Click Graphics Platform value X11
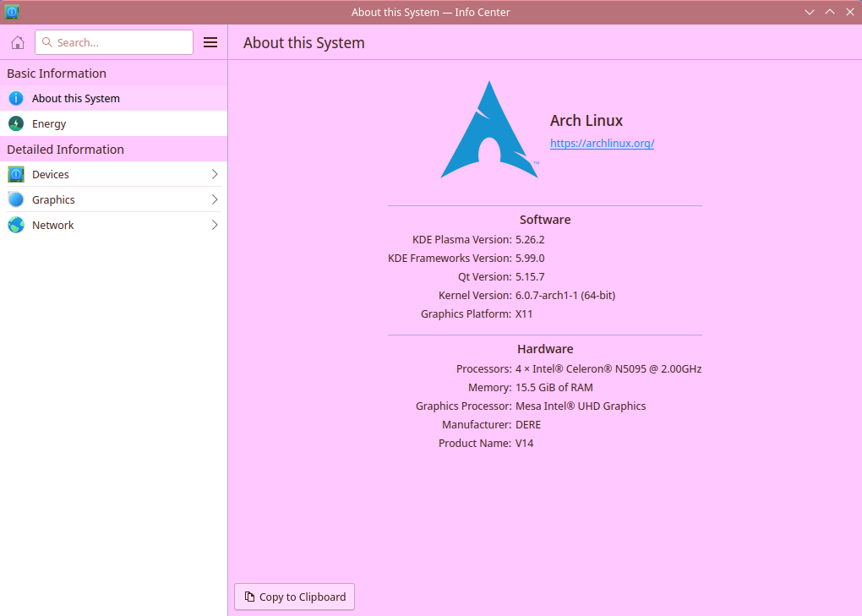The image size is (862, 616). (x=524, y=314)
